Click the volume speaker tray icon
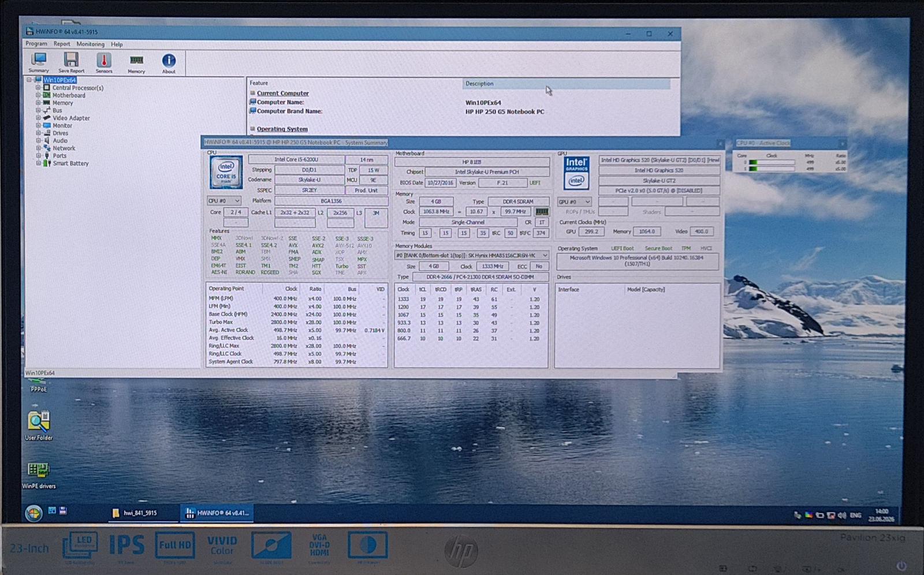 [x=842, y=515]
